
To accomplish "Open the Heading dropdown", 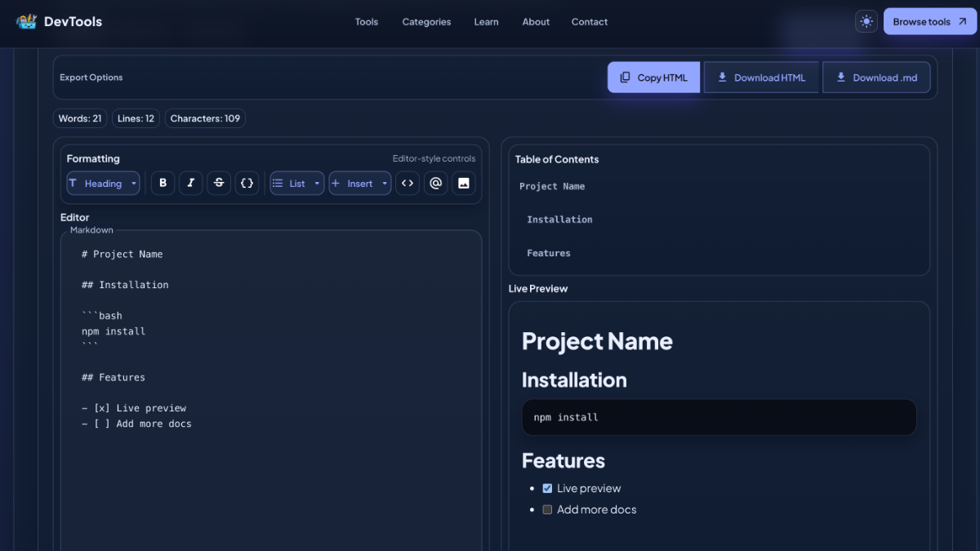I will pyautogui.click(x=103, y=183).
